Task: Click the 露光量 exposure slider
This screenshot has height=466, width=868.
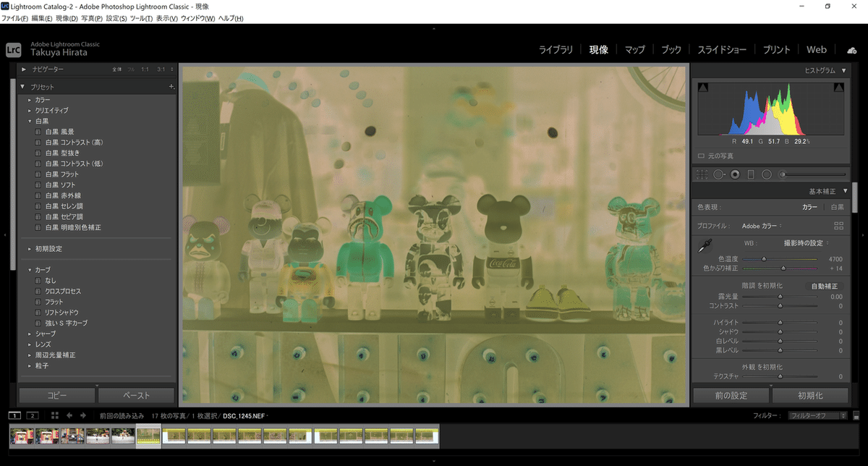Action: point(780,297)
